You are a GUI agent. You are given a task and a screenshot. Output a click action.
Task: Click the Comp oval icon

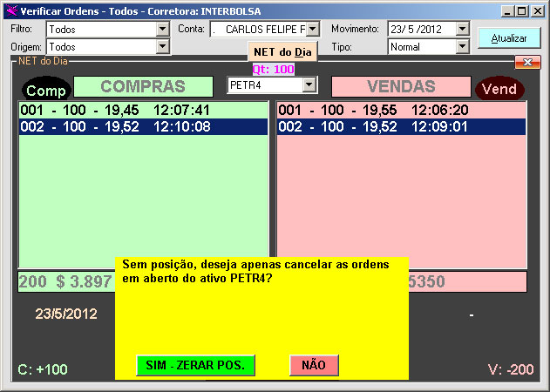tap(45, 90)
